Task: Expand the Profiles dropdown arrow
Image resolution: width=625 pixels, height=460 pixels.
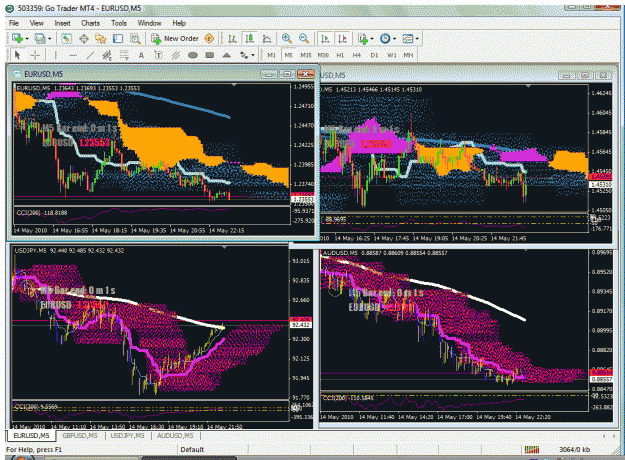Action: [x=50, y=39]
